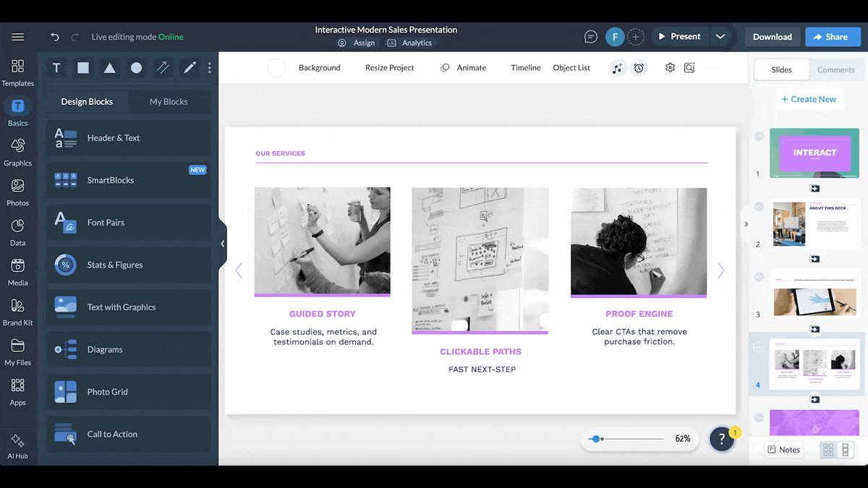
Task: Open the comments chat icon
Action: [x=591, y=37]
